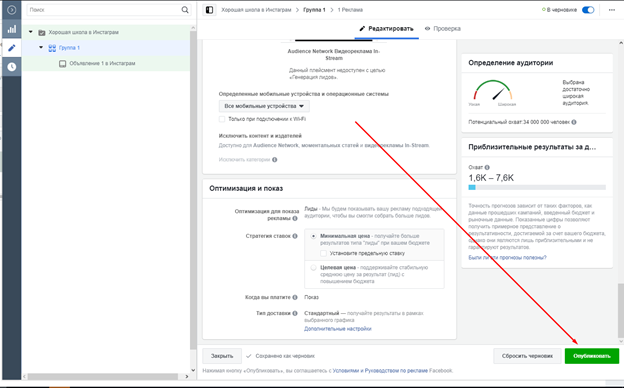The image size is (624, 388).
Task: Toggle the В черновике switch
Action: pos(588,10)
